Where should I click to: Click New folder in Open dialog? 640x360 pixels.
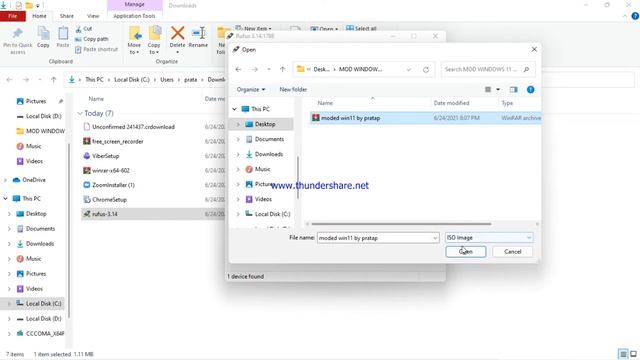[293, 89]
